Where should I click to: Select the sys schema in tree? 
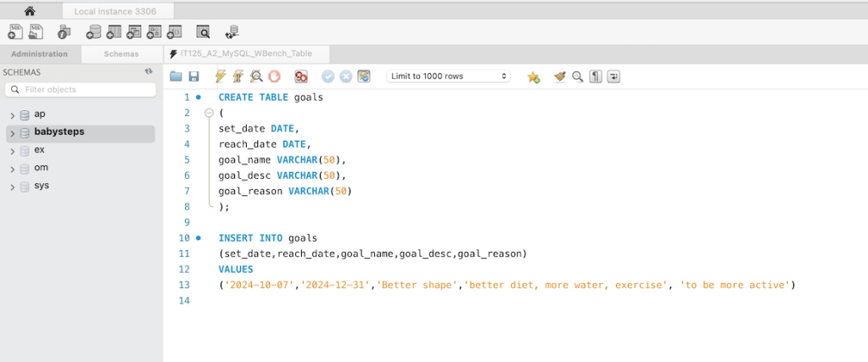[42, 186]
